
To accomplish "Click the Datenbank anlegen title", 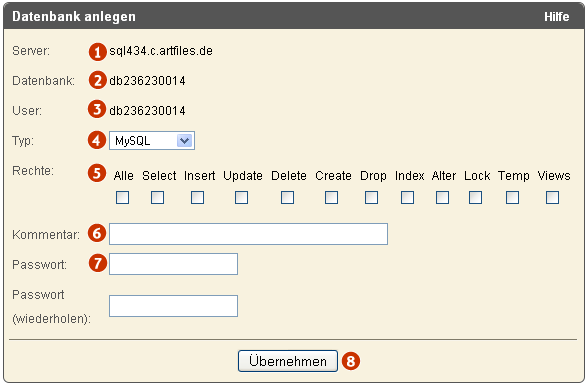I will (74, 17).
